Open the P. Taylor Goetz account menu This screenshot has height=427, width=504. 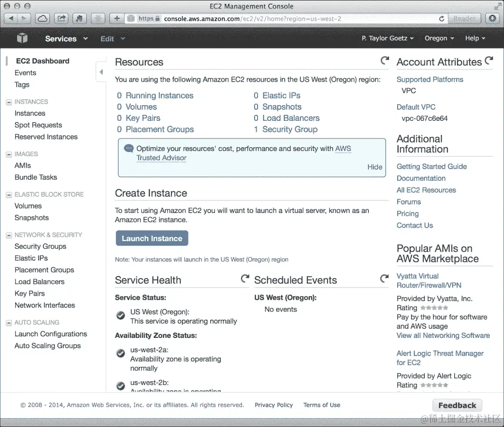pos(387,38)
